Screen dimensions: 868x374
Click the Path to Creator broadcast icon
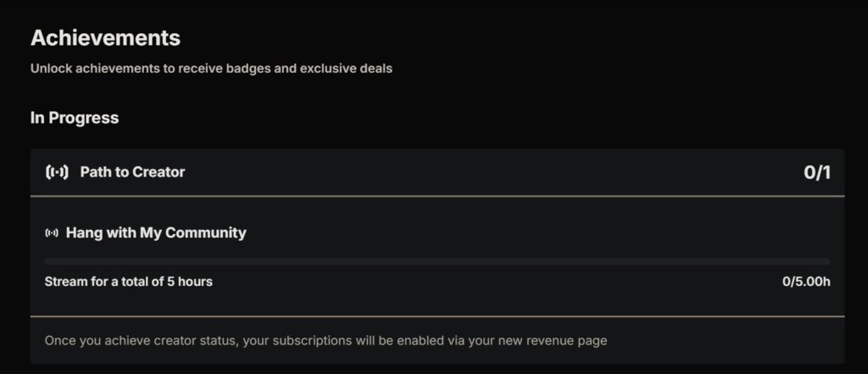pyautogui.click(x=57, y=172)
